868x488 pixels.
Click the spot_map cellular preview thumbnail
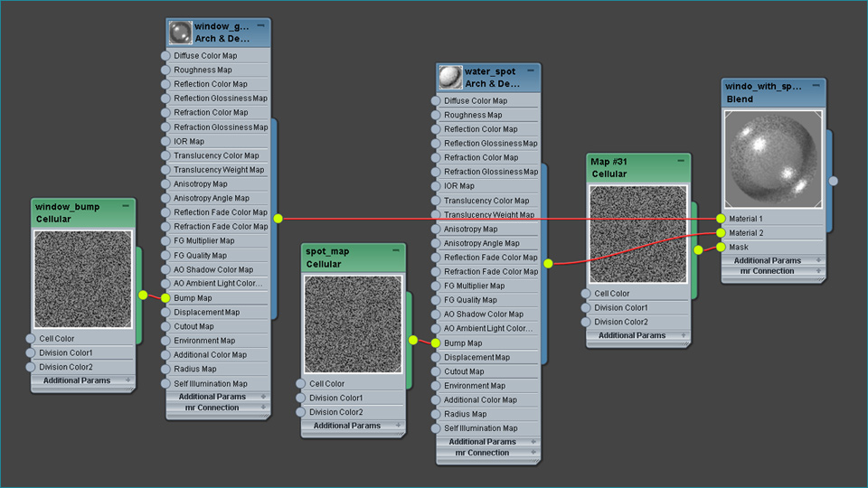point(354,324)
